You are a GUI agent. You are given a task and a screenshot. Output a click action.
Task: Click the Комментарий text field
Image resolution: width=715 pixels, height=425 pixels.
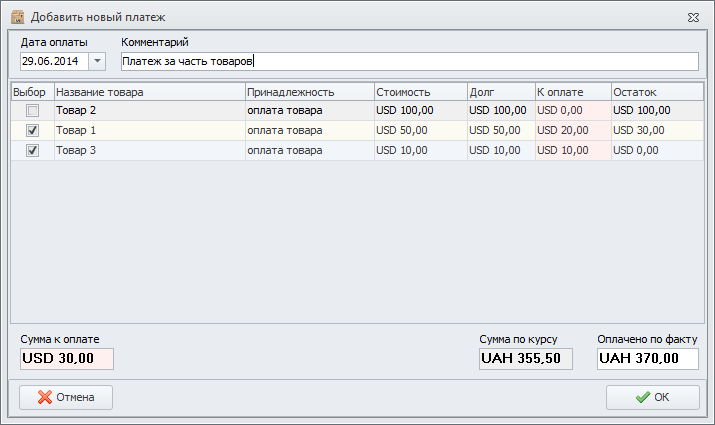click(408, 62)
